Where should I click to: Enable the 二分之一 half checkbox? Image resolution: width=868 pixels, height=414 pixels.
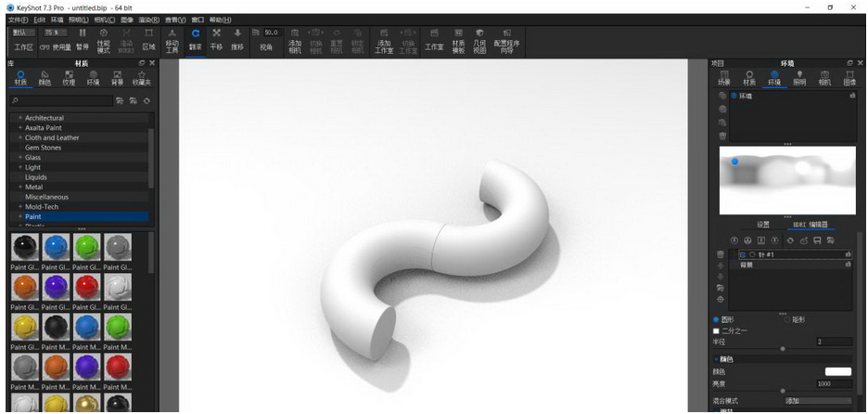pyautogui.click(x=716, y=330)
